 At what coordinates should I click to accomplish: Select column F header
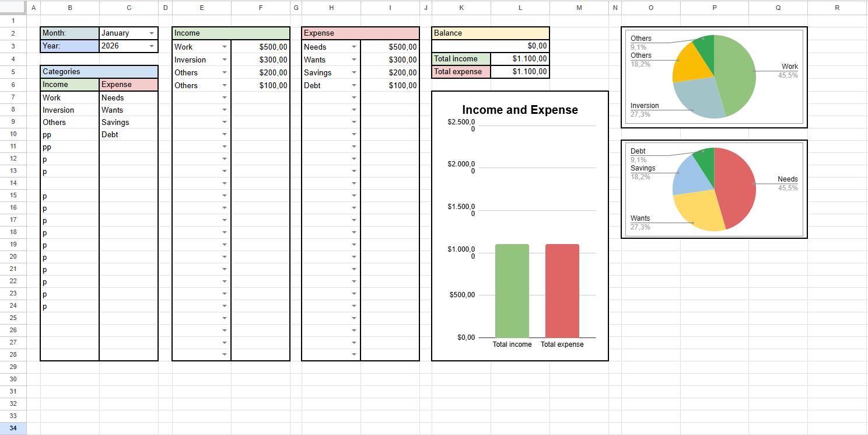[x=260, y=8]
